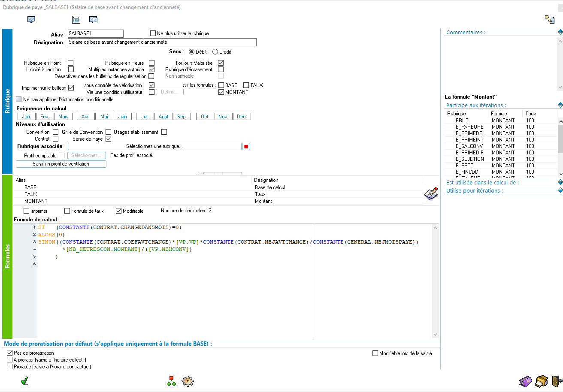Click red square next to rubrique associée
This screenshot has width=563, height=392.
click(x=246, y=147)
